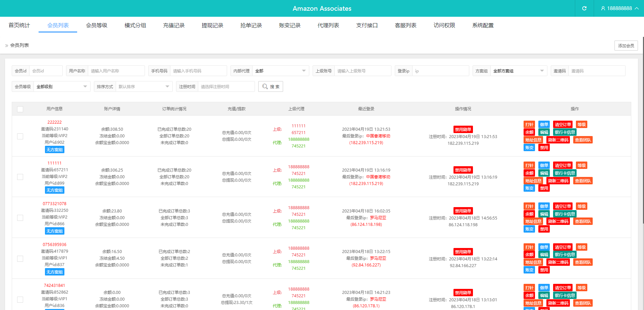Image resolution: width=644 pixels, height=310 pixels.
Task: Click the 添加会员 button
Action: 626,46
